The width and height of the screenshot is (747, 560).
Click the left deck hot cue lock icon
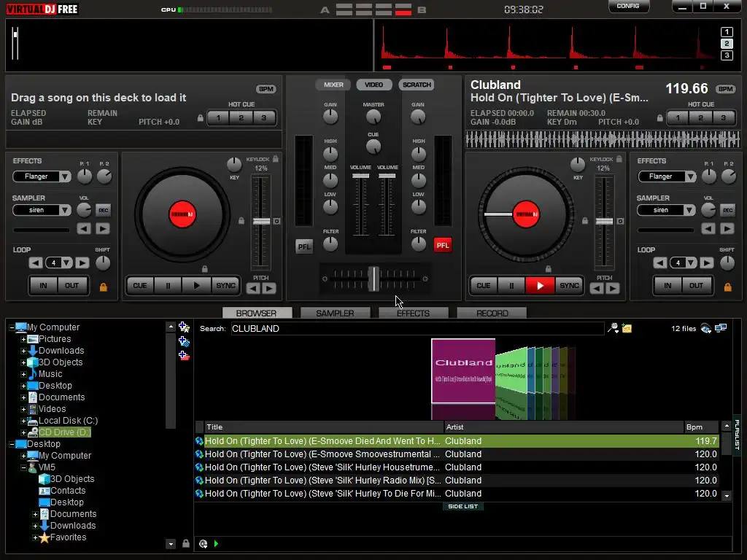tap(201, 118)
